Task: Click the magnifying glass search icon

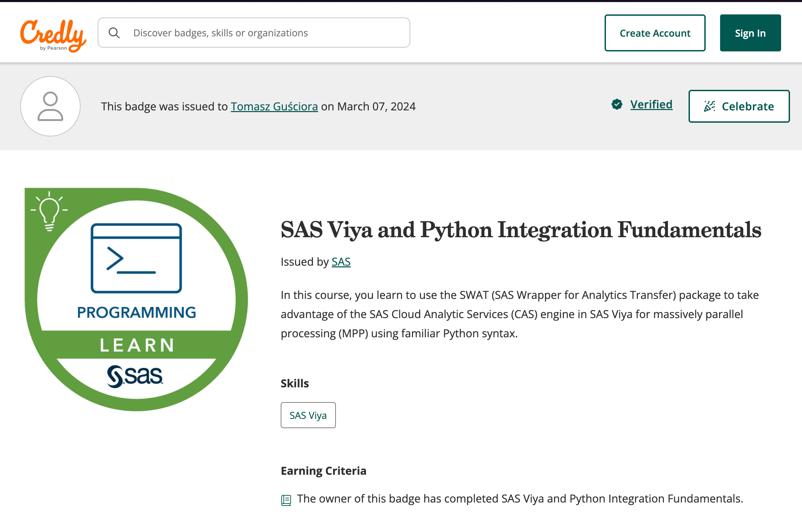Action: 114,33
